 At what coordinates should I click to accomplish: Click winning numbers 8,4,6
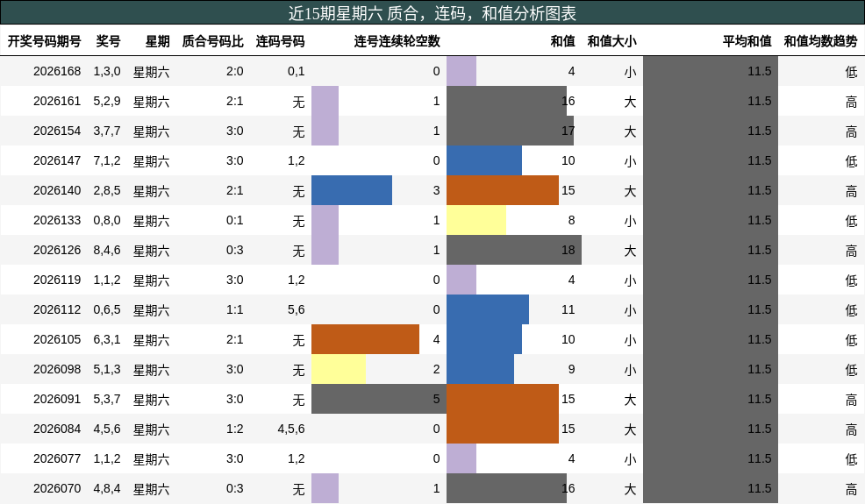pos(107,250)
